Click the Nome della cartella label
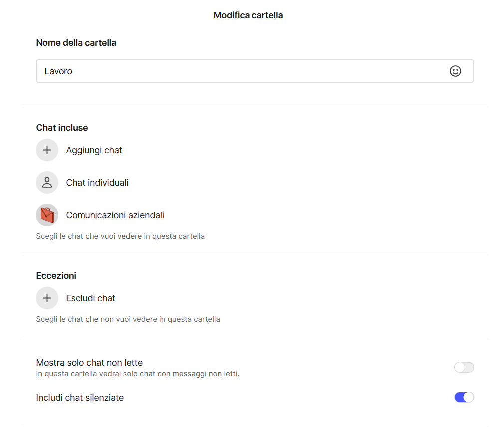 pos(76,43)
